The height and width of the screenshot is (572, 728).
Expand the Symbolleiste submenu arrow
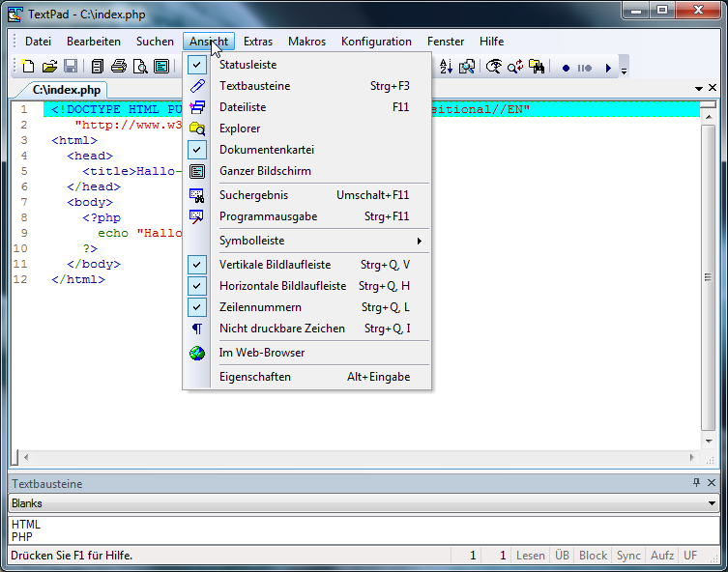[x=420, y=241]
